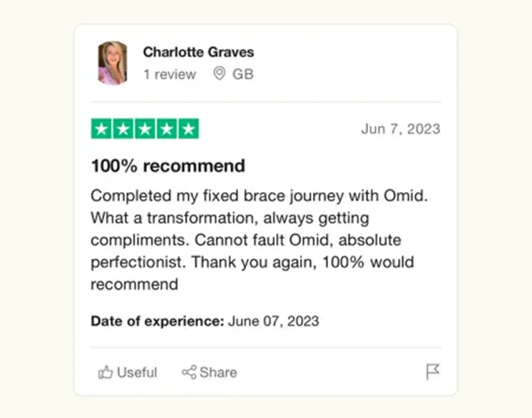Mark review as Useful
Viewport: 532px width, 418px height.
coord(128,372)
